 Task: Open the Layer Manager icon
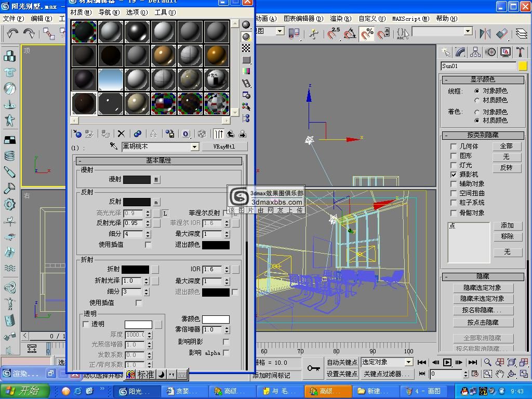click(521, 34)
